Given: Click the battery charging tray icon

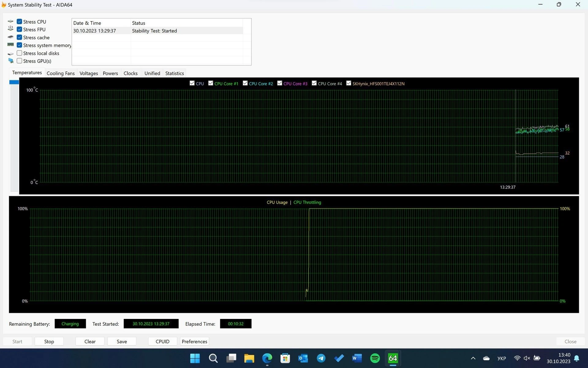Looking at the screenshot, I should tap(537, 358).
